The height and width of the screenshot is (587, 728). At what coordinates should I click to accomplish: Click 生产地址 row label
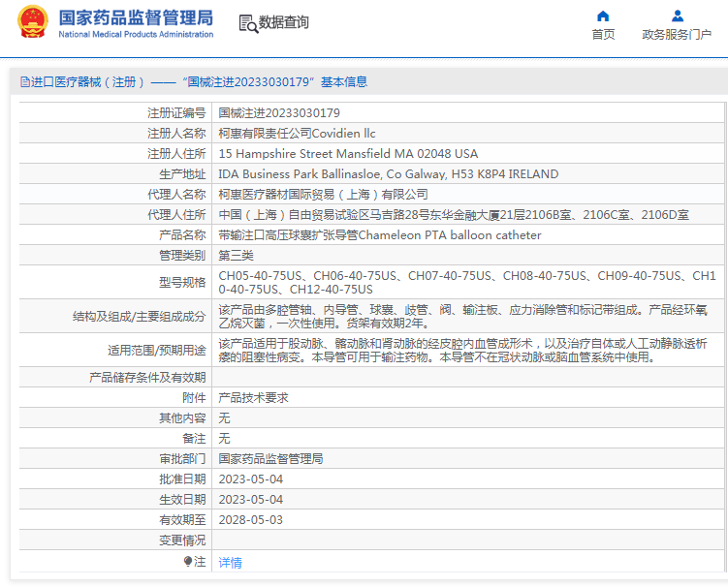(182, 174)
